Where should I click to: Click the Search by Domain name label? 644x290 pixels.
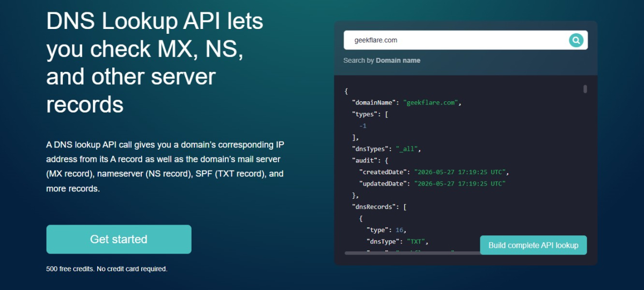382,61
